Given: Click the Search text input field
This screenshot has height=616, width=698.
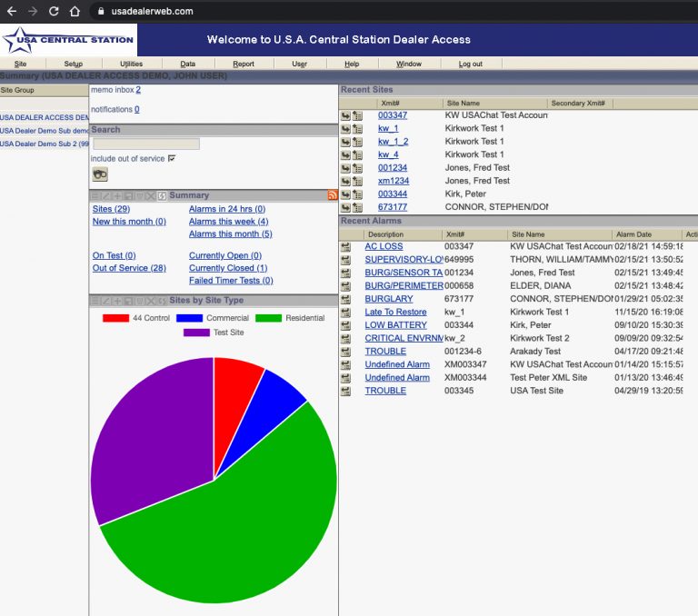Looking at the screenshot, I should click(x=145, y=144).
